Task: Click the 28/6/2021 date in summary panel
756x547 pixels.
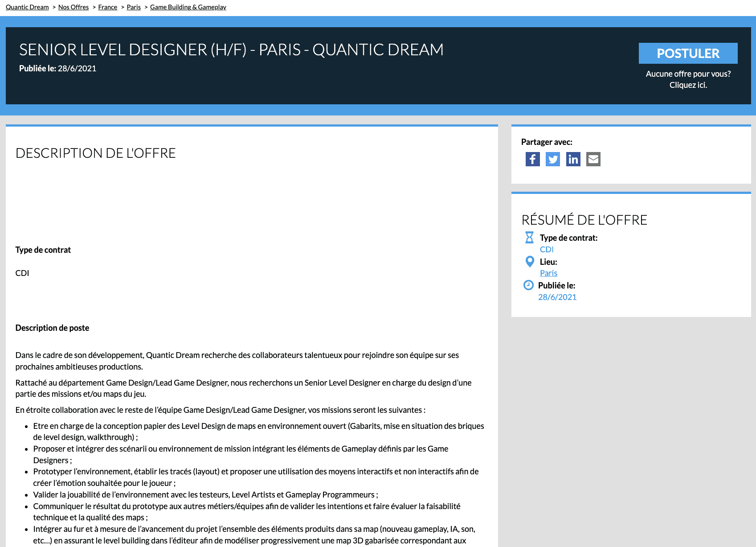Action: pos(557,297)
